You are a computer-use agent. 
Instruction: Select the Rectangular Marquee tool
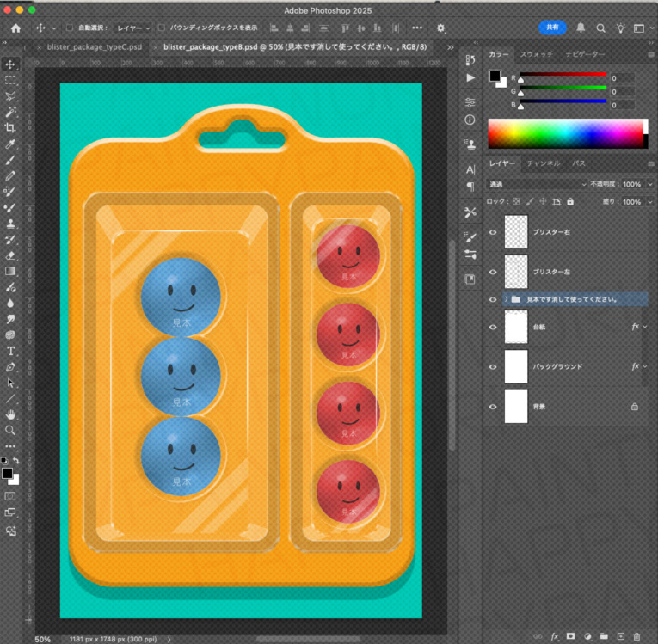pos(11,80)
